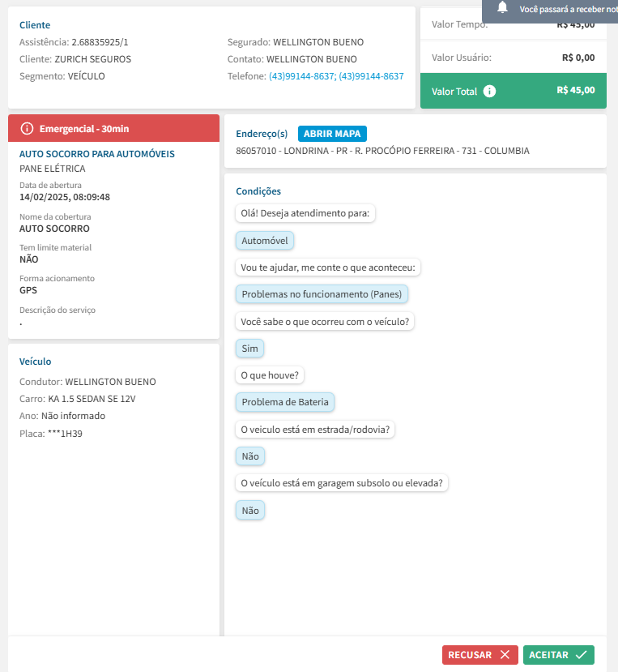Click car model KA 1.5 SEDAN SE 12V
Screen dimensions: 618x672
pyautogui.click(x=92, y=399)
